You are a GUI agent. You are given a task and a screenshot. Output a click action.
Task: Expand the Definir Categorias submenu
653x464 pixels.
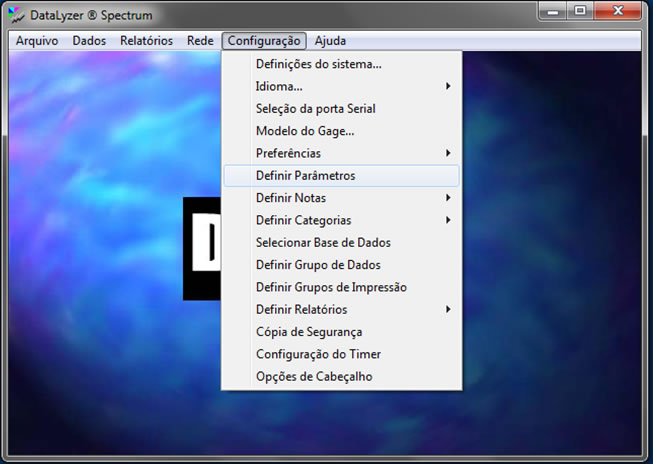coord(303,220)
